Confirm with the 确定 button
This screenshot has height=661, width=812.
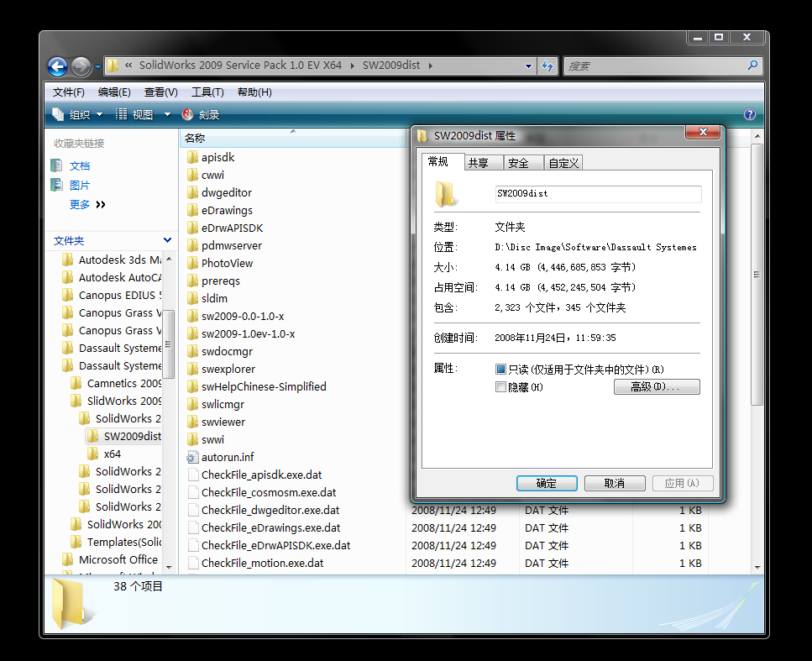547,483
